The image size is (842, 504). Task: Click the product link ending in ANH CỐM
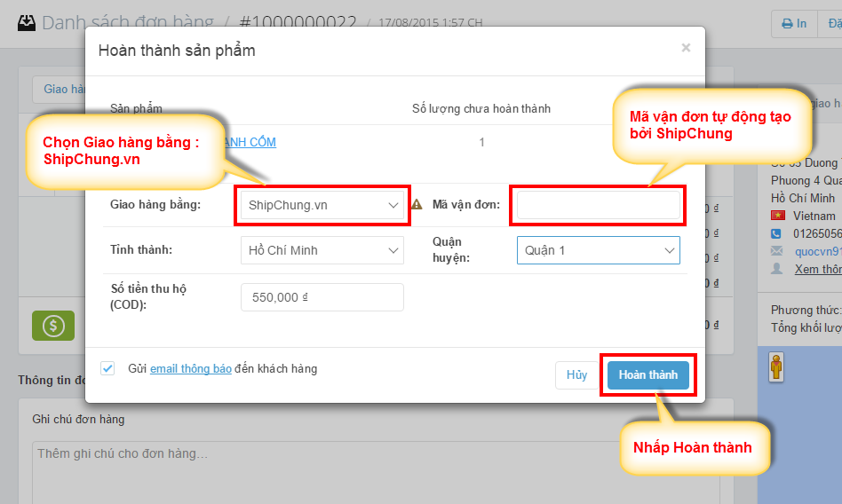tap(250, 142)
